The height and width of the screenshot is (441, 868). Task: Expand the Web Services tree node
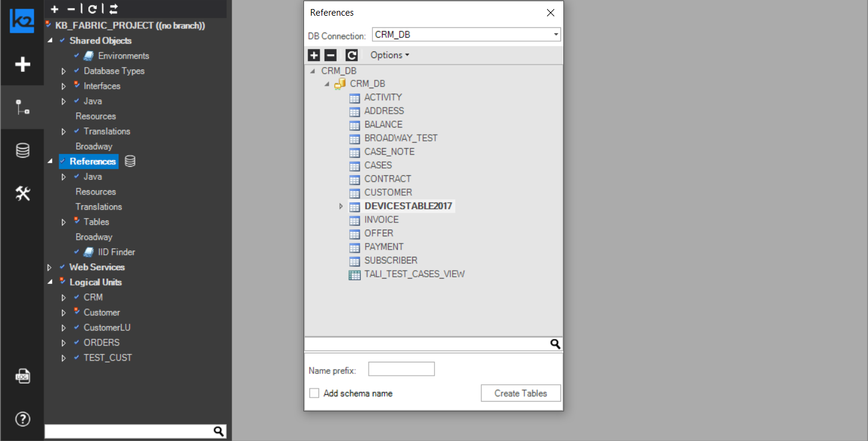pyautogui.click(x=50, y=267)
